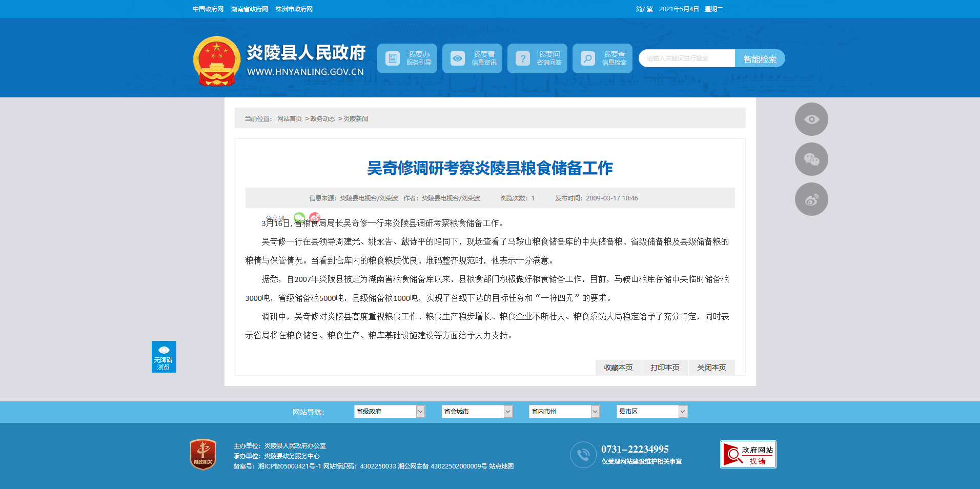
Task: Click the 党政机关 emblem in footer
Action: point(203,454)
